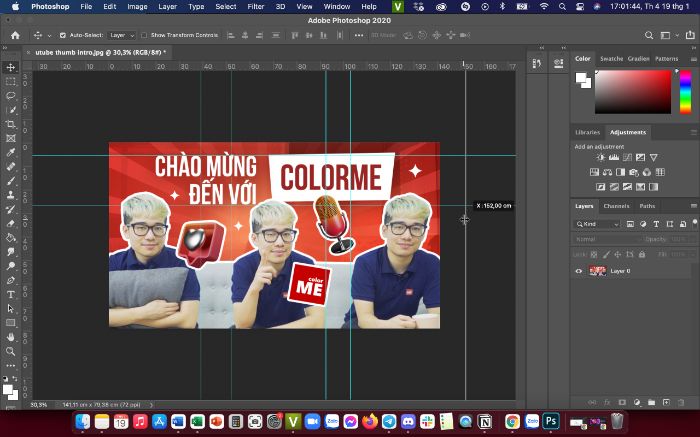Click the rainbow hue slider strip
Image resolution: width=700 pixels, height=437 pixels.
tap(685, 92)
